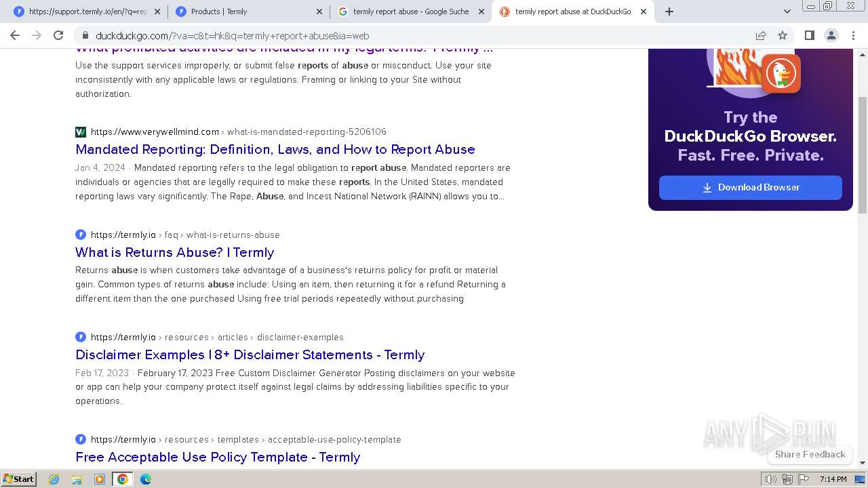This screenshot has width=868, height=488.
Task: Click Verywell Mind favicon
Action: (81, 131)
